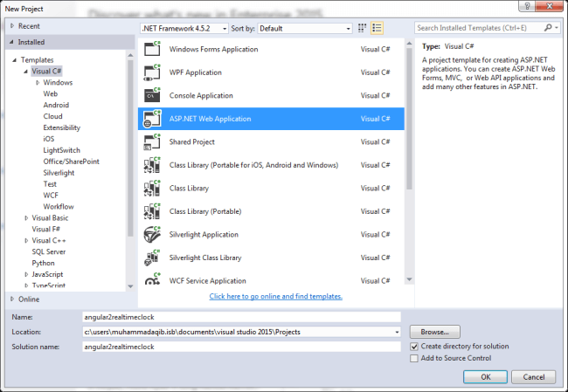Select the WCF category
568x392 pixels.
[51, 195]
